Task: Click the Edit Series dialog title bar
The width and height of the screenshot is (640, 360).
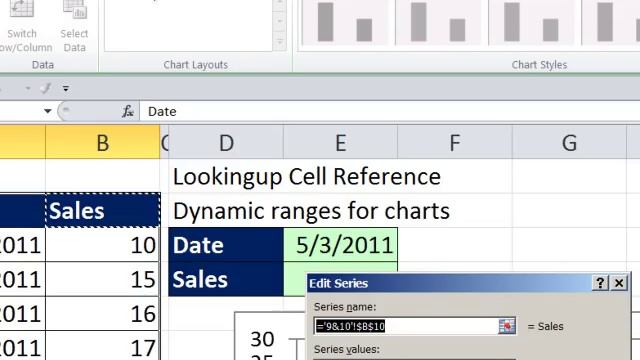Action: (449, 283)
